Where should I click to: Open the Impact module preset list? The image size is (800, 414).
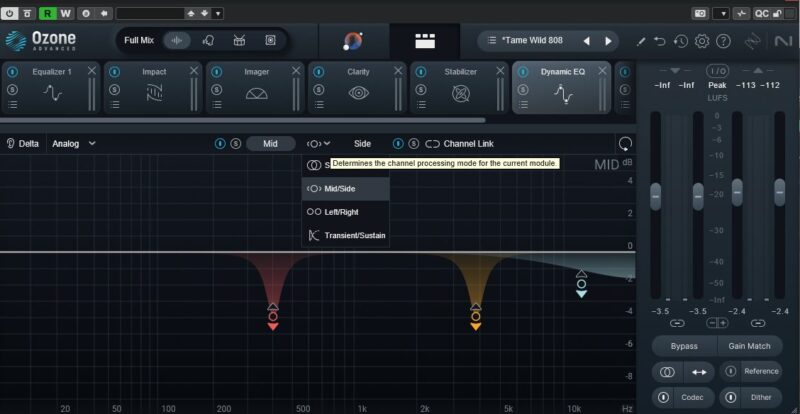(x=115, y=105)
